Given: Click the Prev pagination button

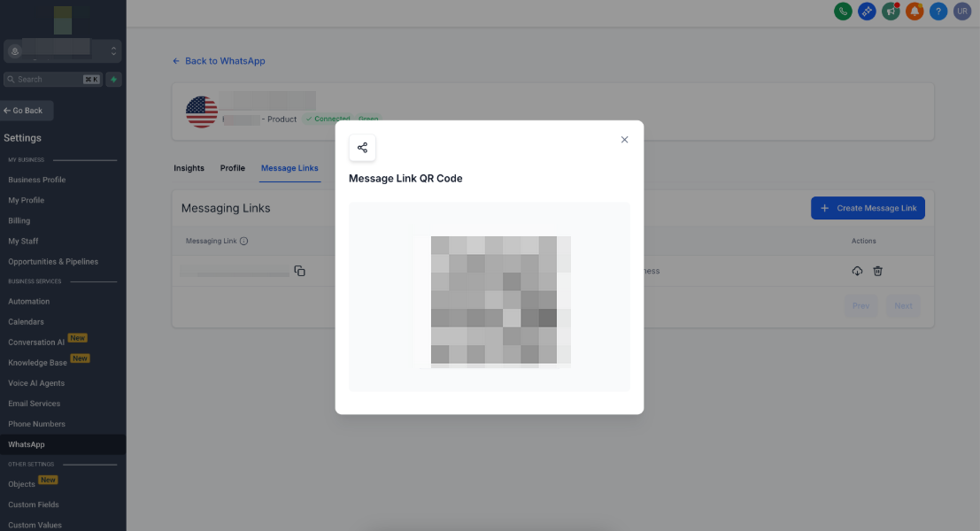Looking at the screenshot, I should coord(860,305).
